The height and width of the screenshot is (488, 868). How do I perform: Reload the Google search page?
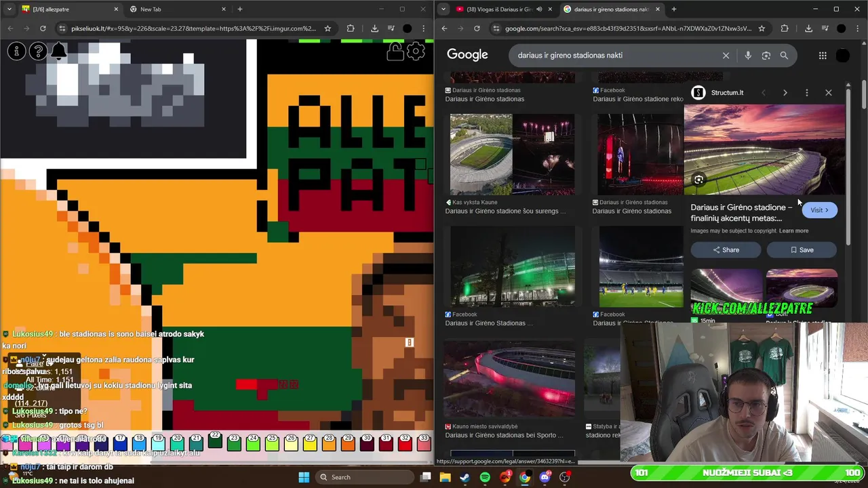click(x=477, y=28)
